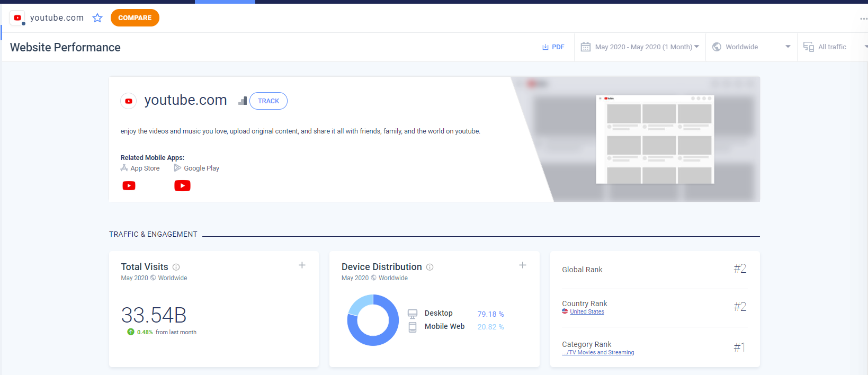
Task: Click the orange COMPARE button
Action: (x=135, y=17)
